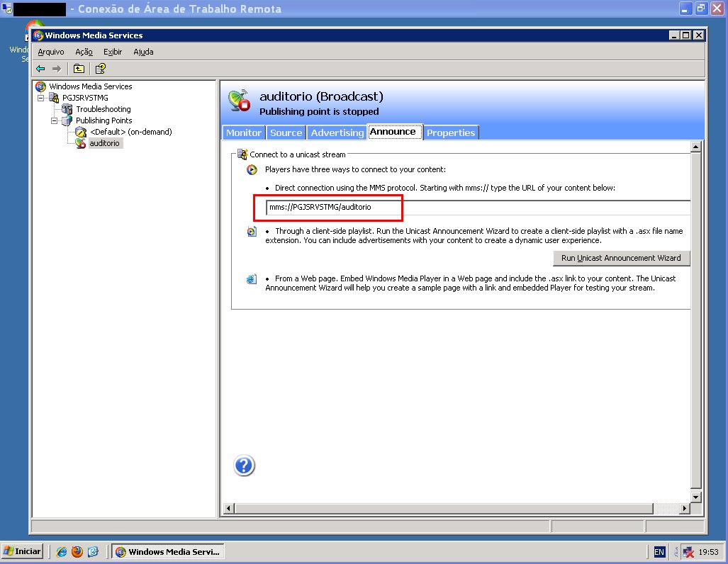Image resolution: width=728 pixels, height=564 pixels.
Task: Click the horizontal scrollbar thumb
Action: (444, 508)
